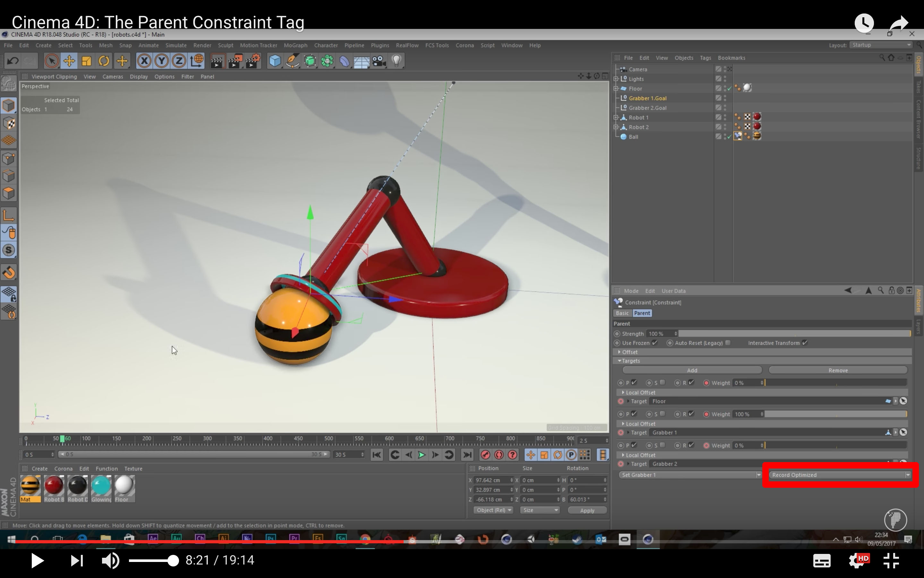
Task: Play the animation forwards
Action: click(x=422, y=454)
